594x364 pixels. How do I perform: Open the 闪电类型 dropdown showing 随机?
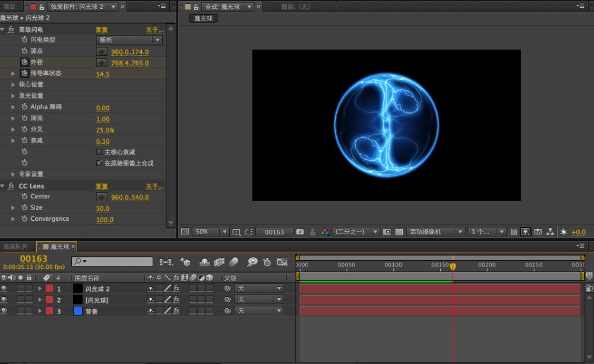[129, 40]
